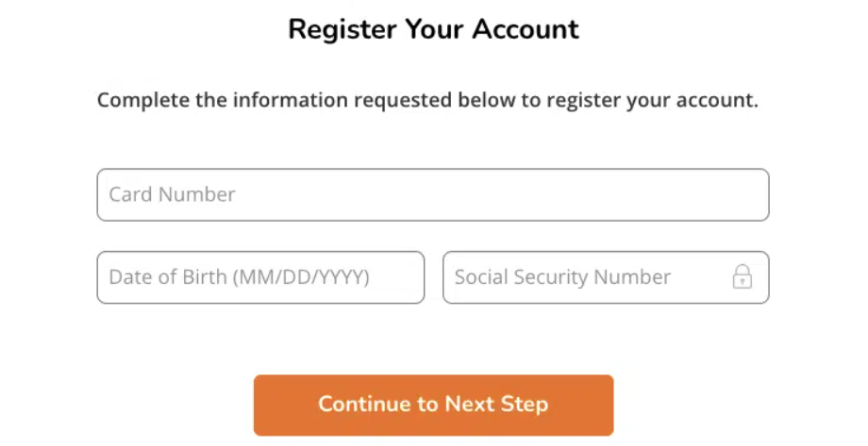Click the Register Your Account heading
Screen dimensions: 868x446
coord(433,29)
